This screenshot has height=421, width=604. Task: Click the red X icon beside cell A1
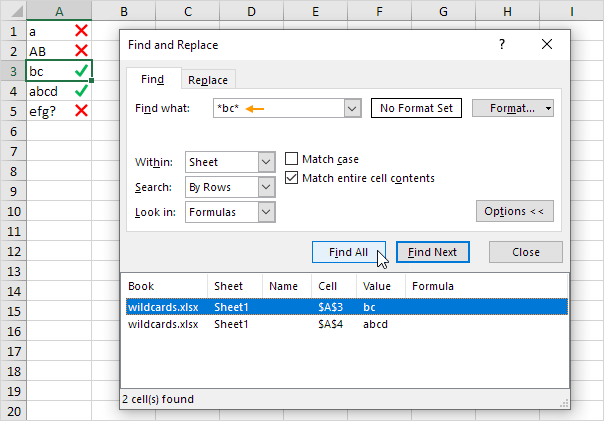point(82,31)
